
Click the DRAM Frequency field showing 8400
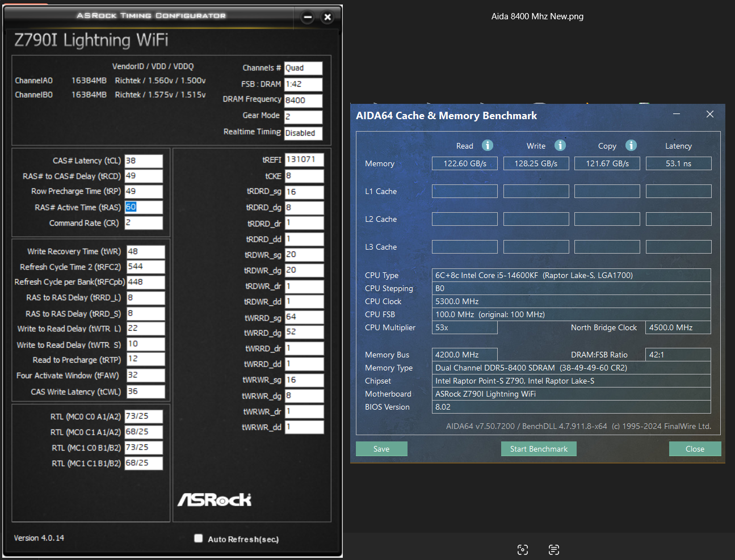point(303,100)
